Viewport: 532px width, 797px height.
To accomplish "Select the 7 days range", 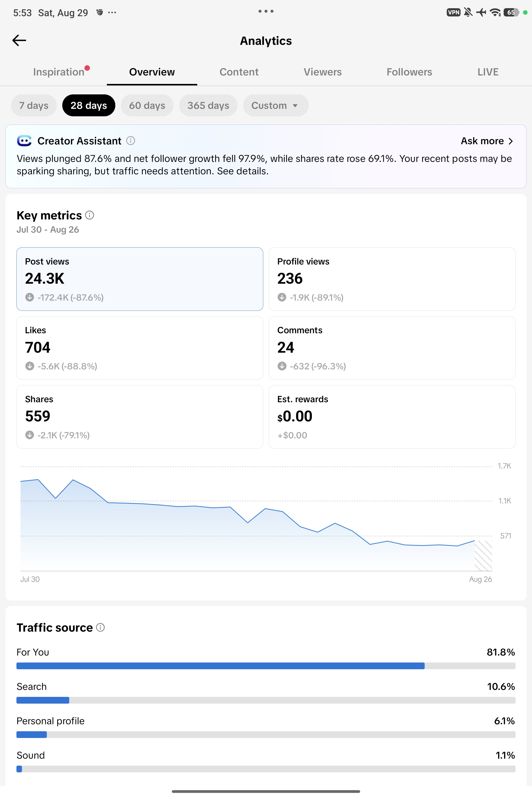I will 34,106.
